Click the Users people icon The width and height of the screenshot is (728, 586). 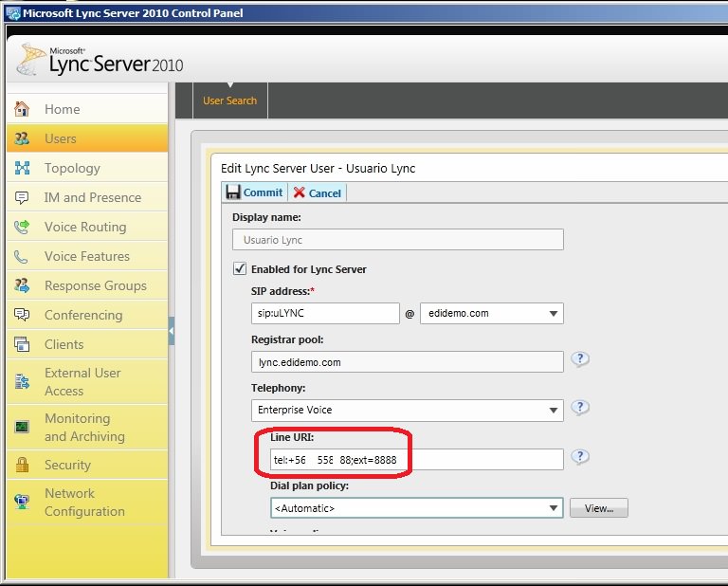[22, 138]
